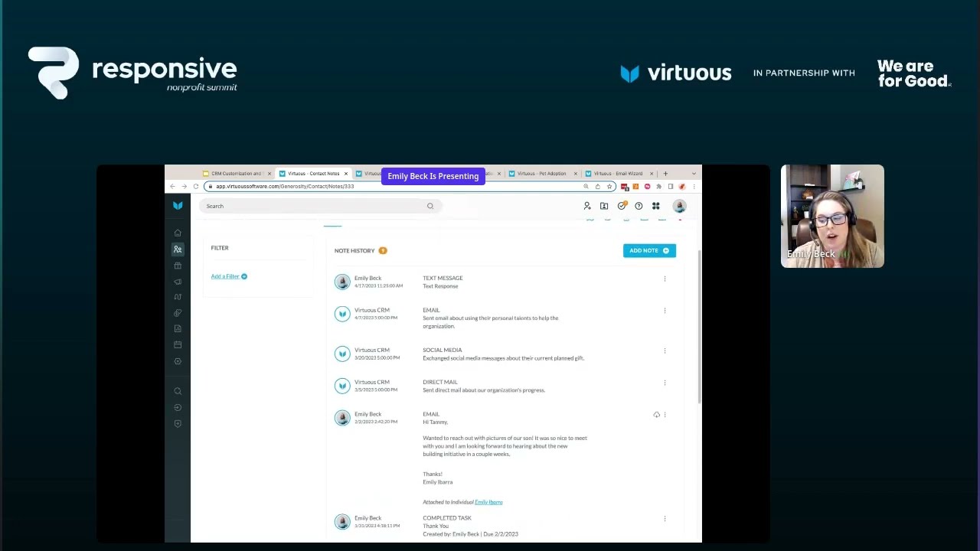Open options menu for Hi Tammy email note

(x=665, y=415)
